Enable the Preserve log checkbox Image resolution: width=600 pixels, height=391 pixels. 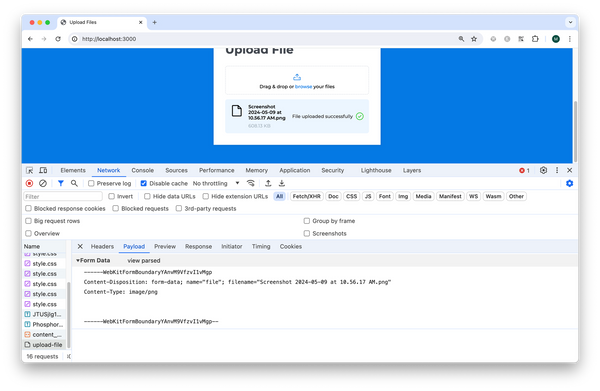(91, 184)
